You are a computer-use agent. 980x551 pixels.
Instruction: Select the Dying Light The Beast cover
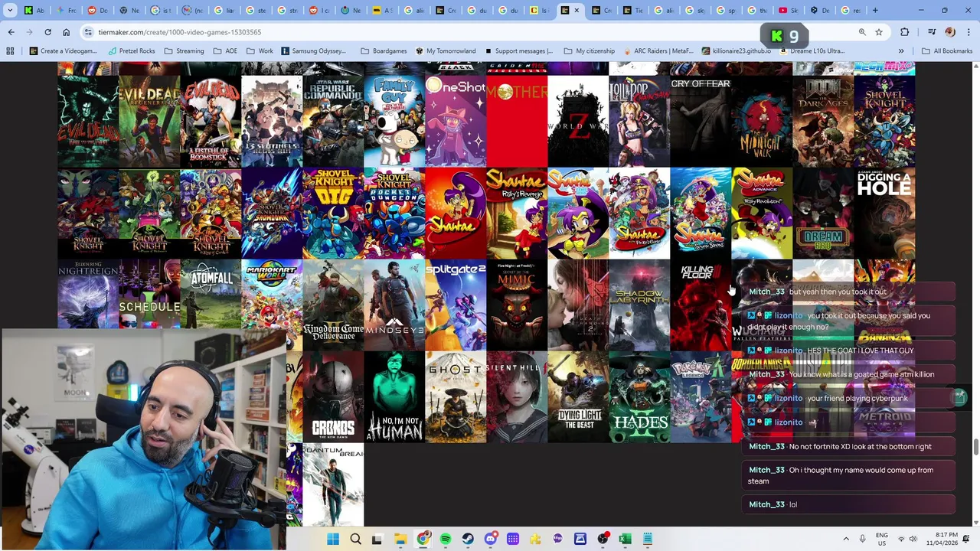click(578, 396)
